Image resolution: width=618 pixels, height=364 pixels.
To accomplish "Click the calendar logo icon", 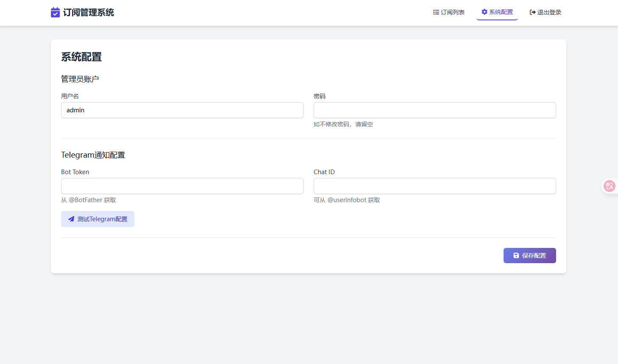I will [55, 12].
